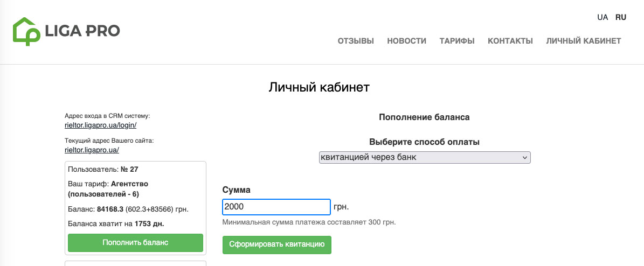Switch site language to UA
Image resolution: width=644 pixels, height=266 pixels.
[x=603, y=17]
